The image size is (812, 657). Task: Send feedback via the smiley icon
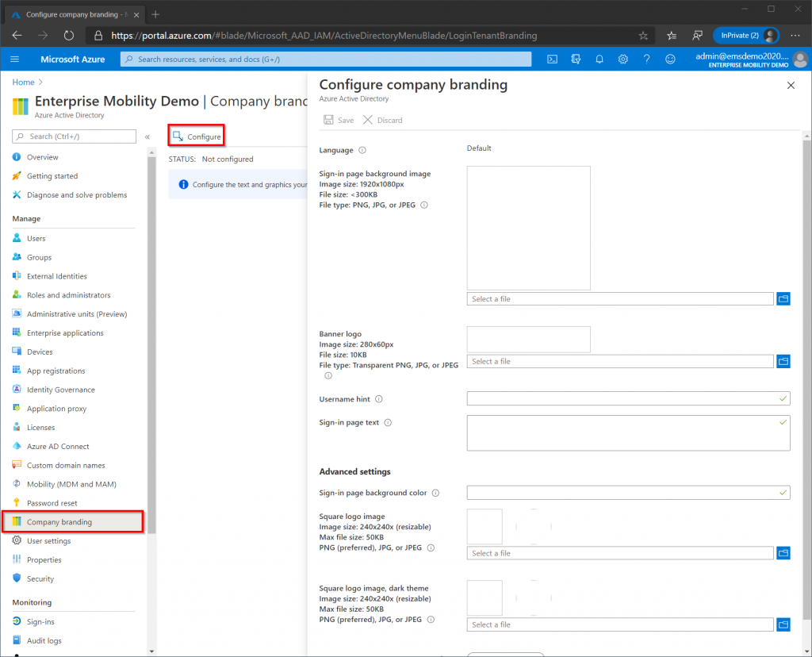(670, 59)
